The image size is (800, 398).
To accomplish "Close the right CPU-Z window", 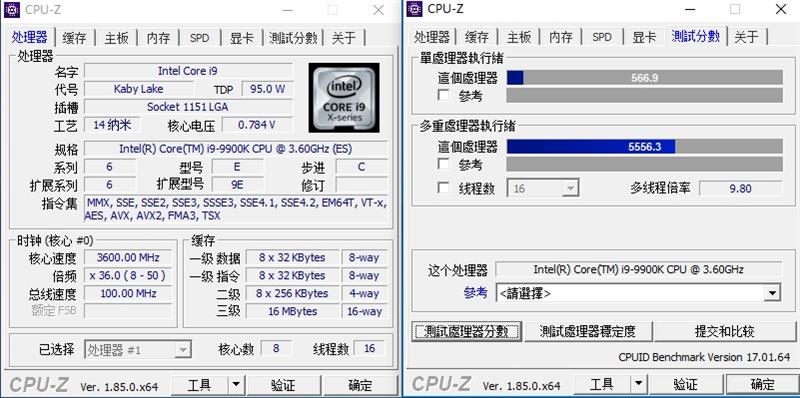I will pyautogui.click(x=781, y=9).
